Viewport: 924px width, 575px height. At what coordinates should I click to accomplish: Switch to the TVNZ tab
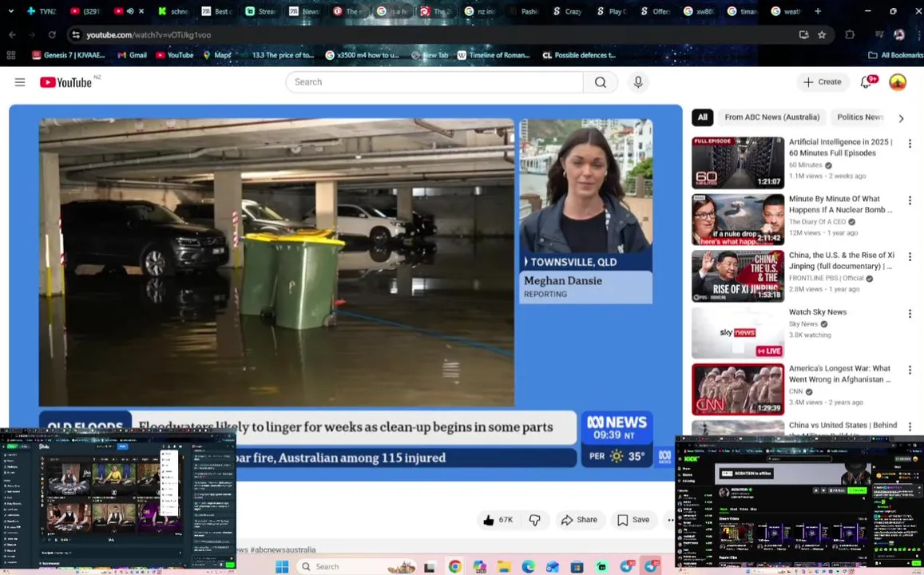tap(42, 11)
